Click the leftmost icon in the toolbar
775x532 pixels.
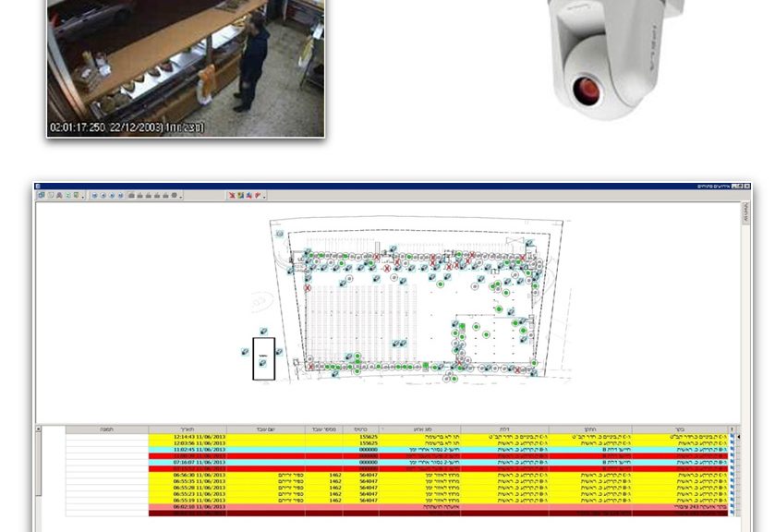point(41,196)
